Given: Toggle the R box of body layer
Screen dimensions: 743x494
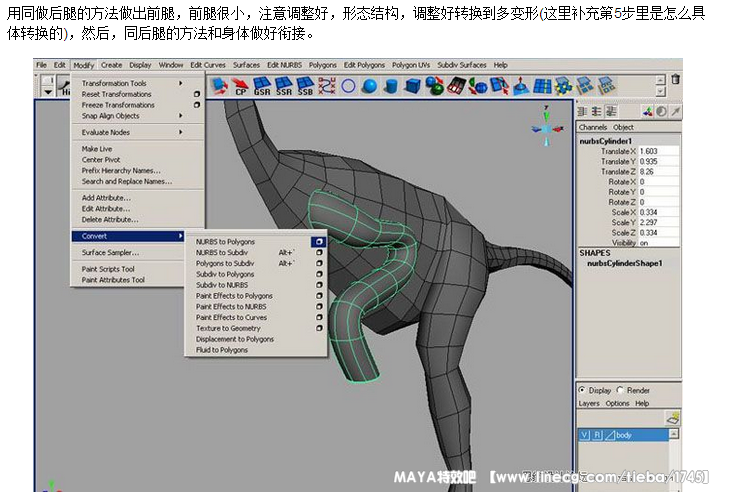Looking at the screenshot, I should [598, 435].
